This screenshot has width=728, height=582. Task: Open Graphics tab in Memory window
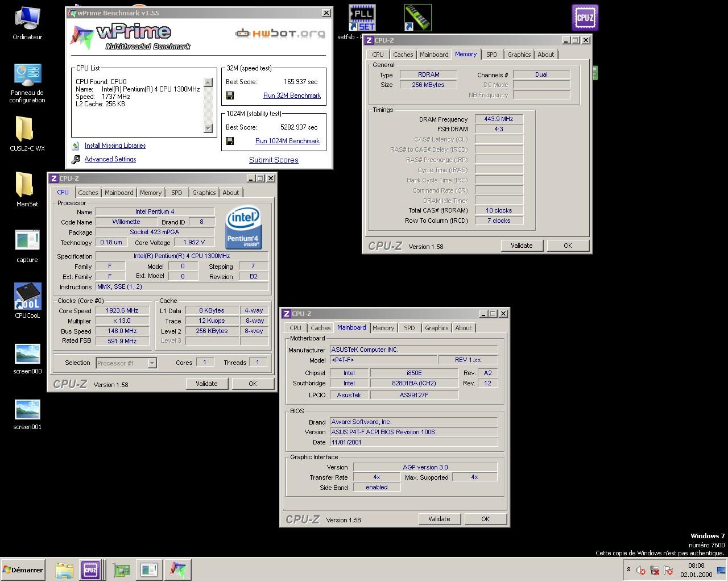click(519, 55)
